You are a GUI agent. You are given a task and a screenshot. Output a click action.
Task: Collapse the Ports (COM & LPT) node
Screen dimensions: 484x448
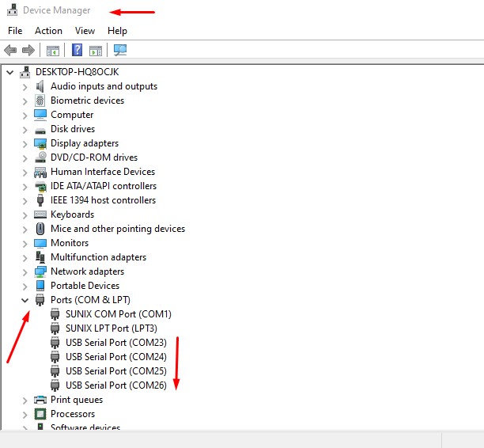coord(25,300)
